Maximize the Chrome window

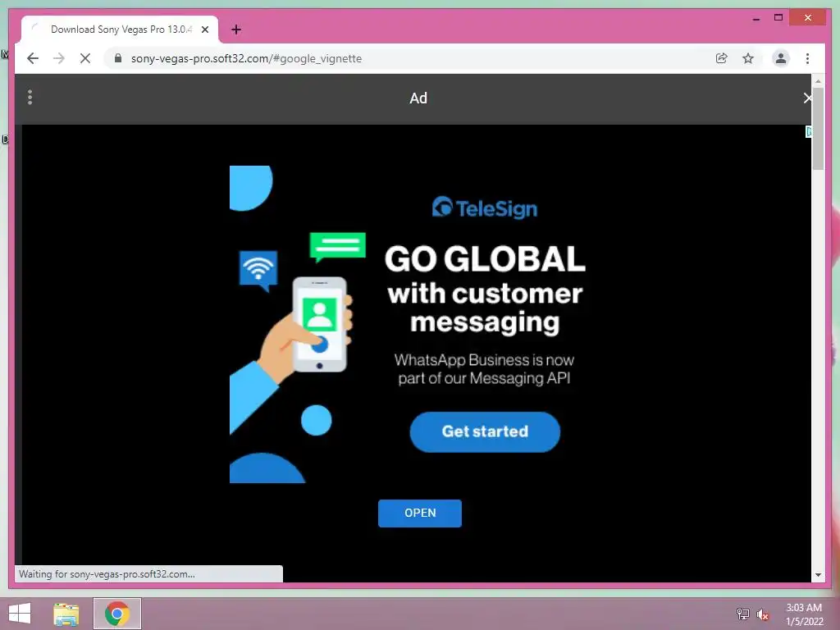pyautogui.click(x=778, y=18)
